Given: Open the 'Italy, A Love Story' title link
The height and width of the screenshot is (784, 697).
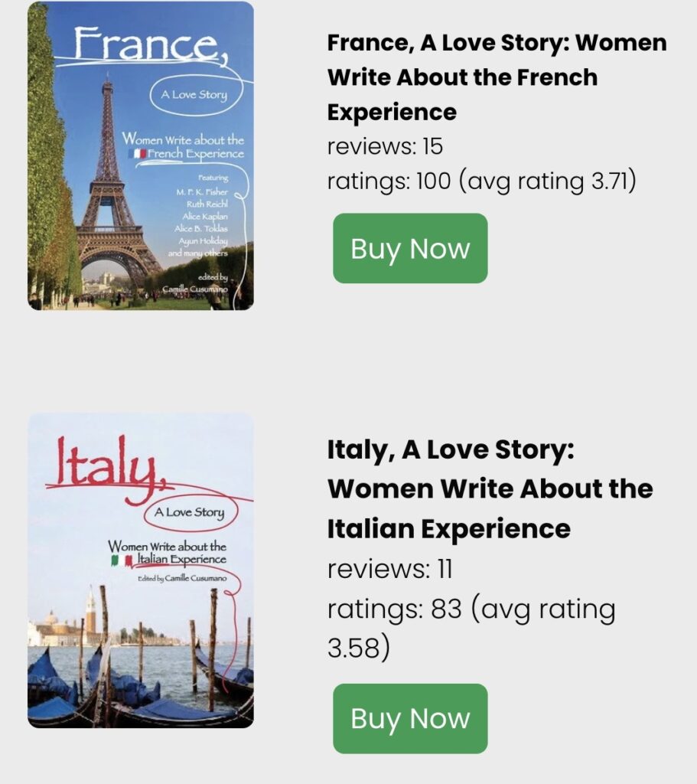Looking at the screenshot, I should [x=490, y=488].
